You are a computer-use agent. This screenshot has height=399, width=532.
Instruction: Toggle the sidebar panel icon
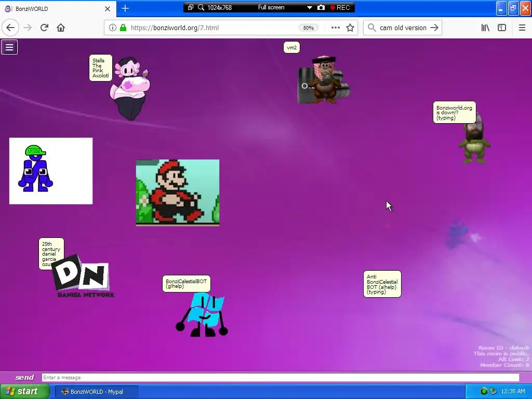pos(502,28)
